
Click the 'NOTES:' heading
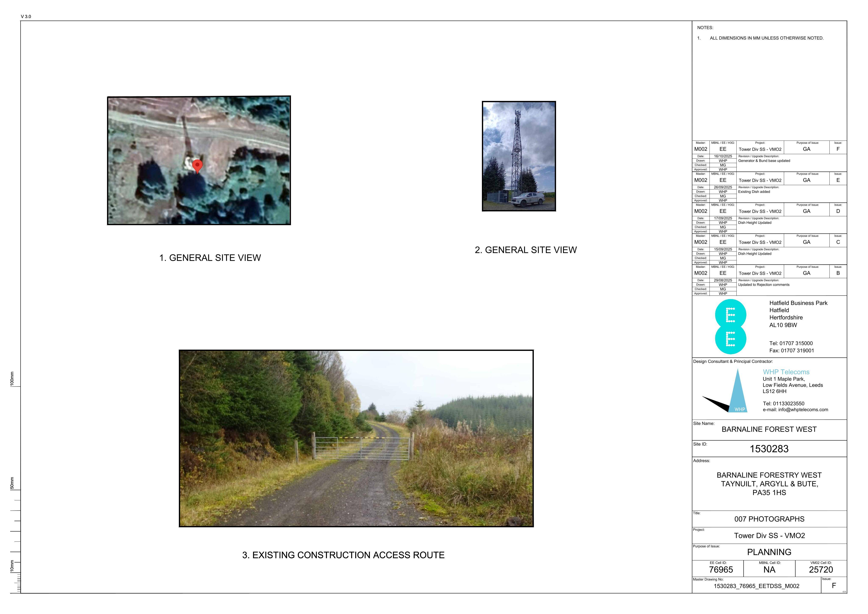(x=705, y=28)
